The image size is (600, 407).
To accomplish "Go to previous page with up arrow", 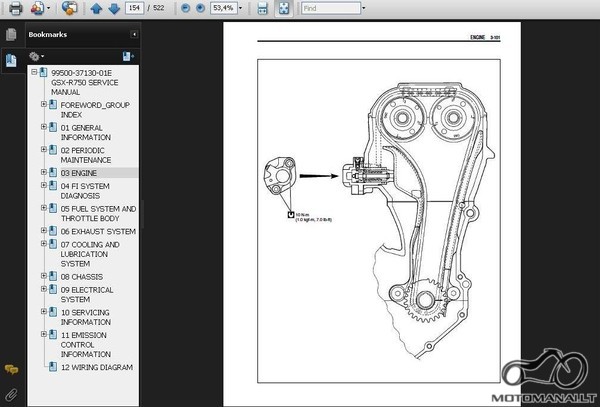I will (96, 8).
